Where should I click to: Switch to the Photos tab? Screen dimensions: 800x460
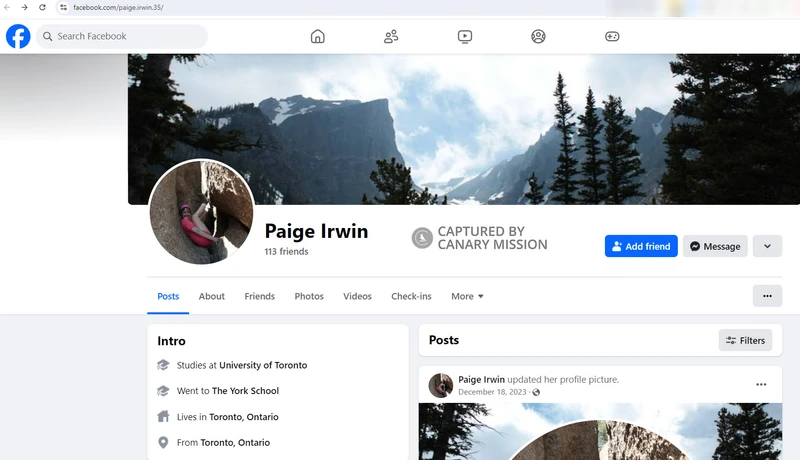tap(309, 296)
